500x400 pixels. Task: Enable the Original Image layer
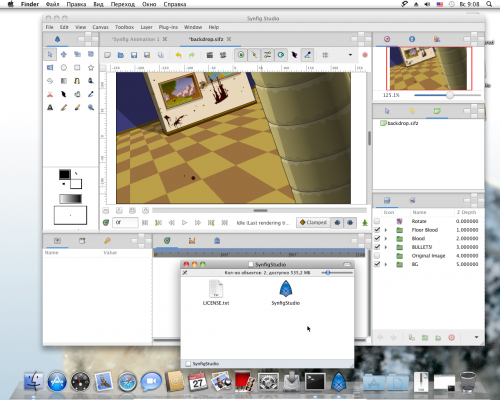pos(377,256)
